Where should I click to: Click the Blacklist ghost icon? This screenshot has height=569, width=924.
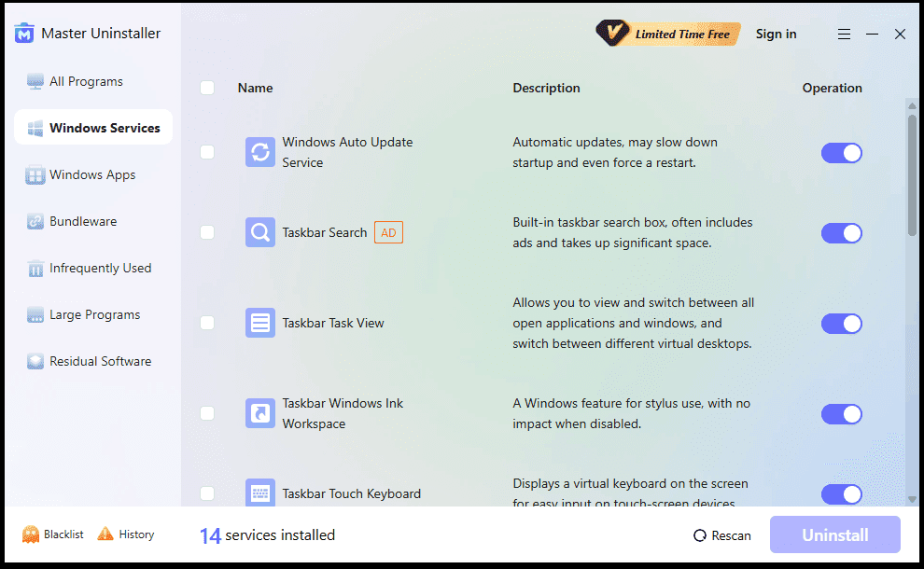pyautogui.click(x=31, y=534)
